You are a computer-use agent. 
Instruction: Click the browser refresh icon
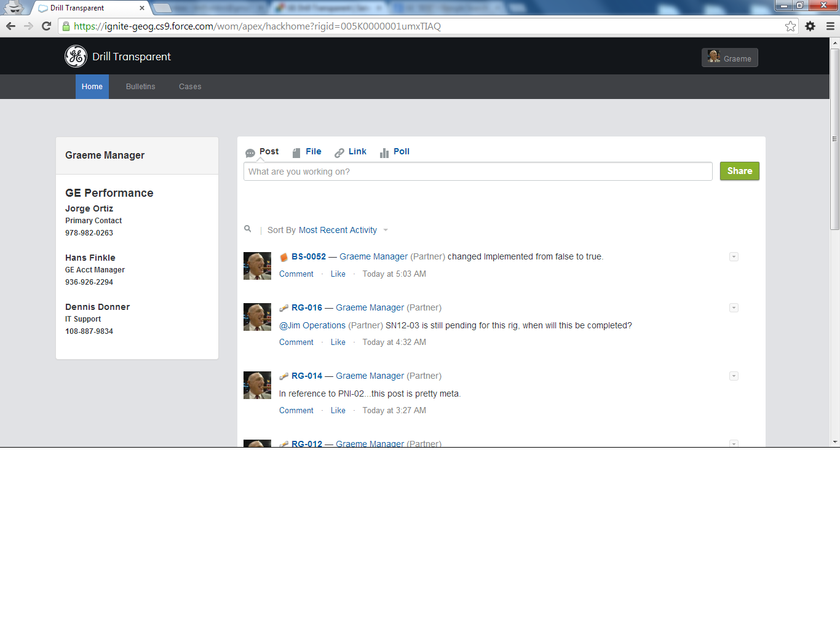click(47, 26)
